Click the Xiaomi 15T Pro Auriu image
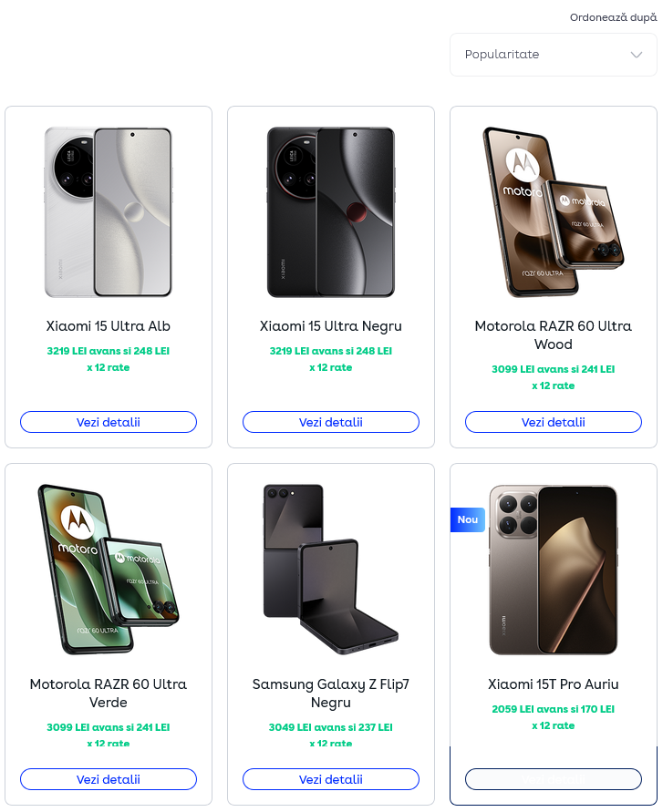This screenshot has height=812, width=663. coord(554,570)
